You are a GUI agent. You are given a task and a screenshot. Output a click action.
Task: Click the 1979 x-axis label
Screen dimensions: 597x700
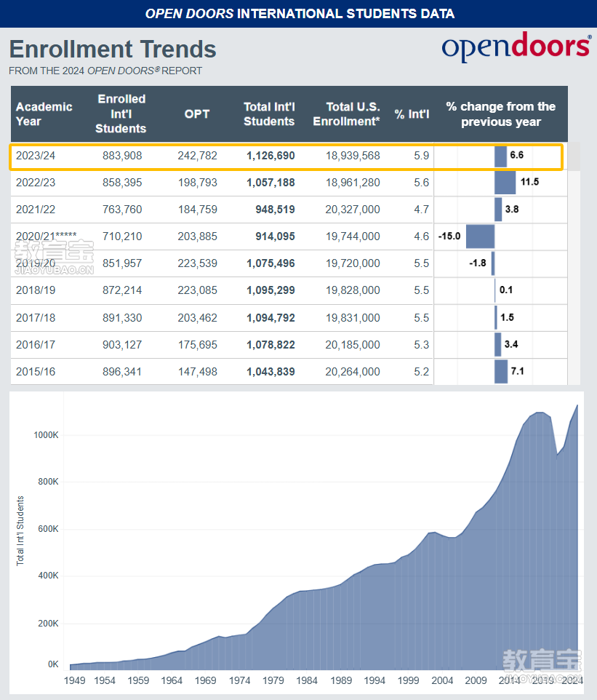coord(273,680)
